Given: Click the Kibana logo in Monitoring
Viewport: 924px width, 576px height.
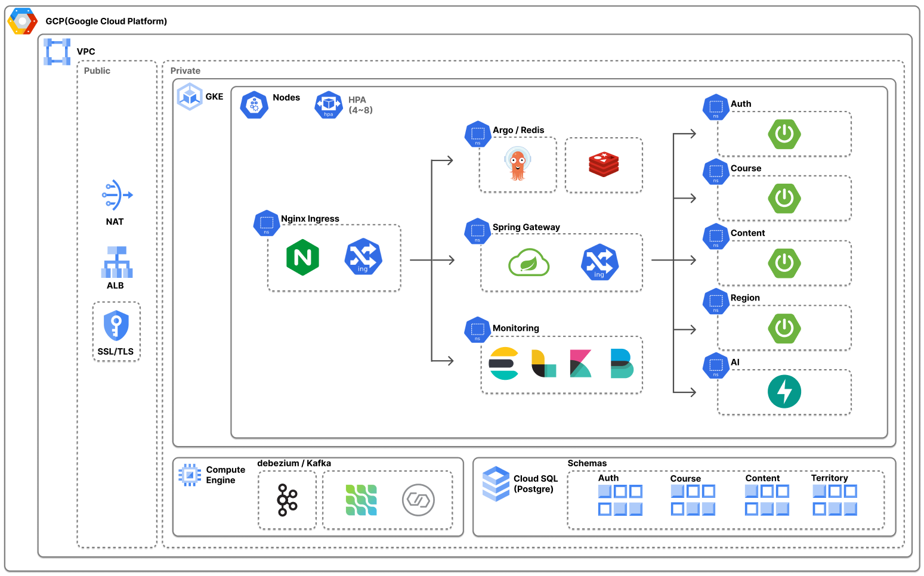Looking at the screenshot, I should pyautogui.click(x=580, y=364).
